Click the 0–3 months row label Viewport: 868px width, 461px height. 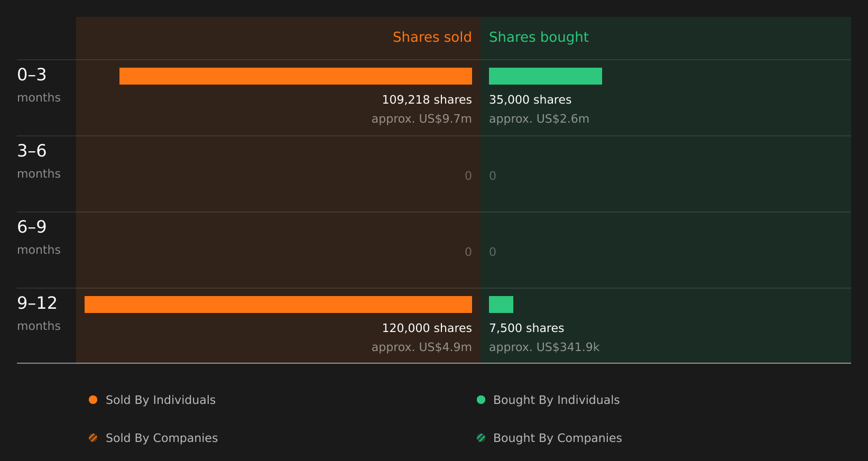pos(39,85)
